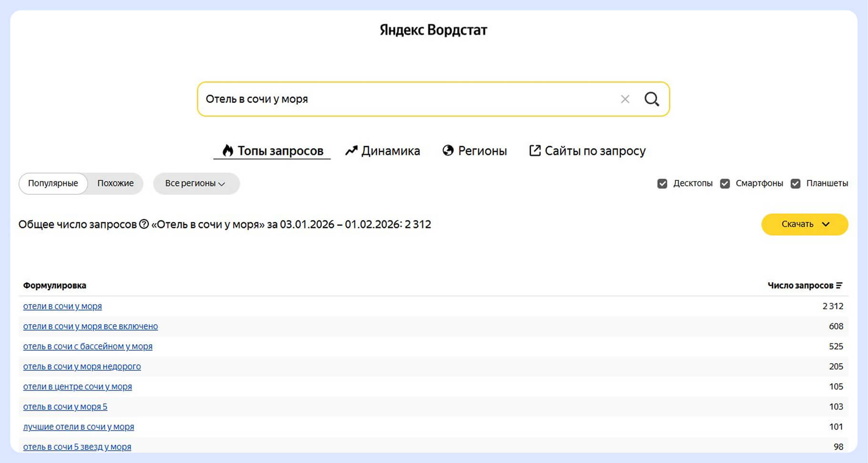
Task: Toggle the Смартфоны checkbox
Action: point(725,184)
